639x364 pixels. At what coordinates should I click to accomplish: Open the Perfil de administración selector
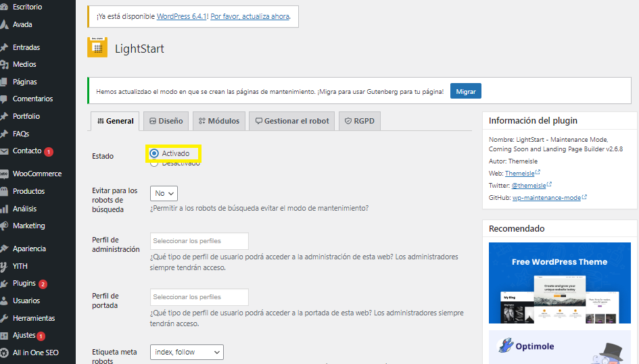[199, 241]
